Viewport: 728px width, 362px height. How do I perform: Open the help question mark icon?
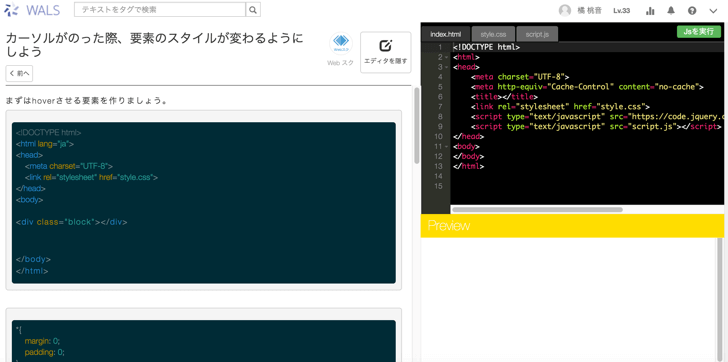[x=692, y=11]
